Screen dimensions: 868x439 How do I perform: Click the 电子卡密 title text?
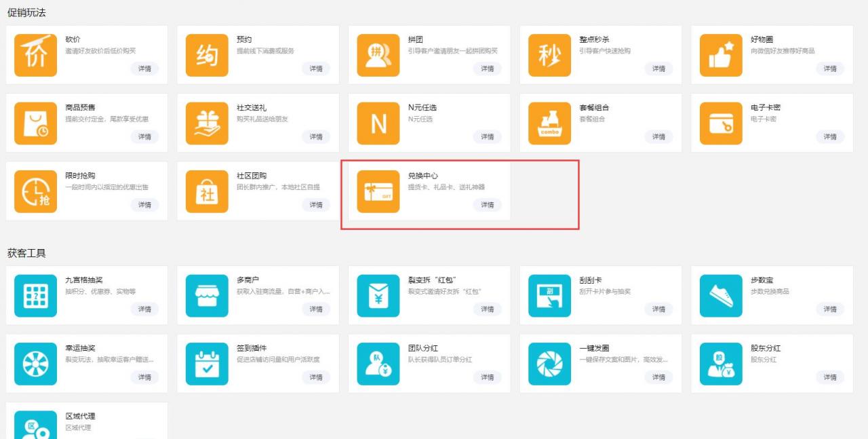tap(766, 108)
